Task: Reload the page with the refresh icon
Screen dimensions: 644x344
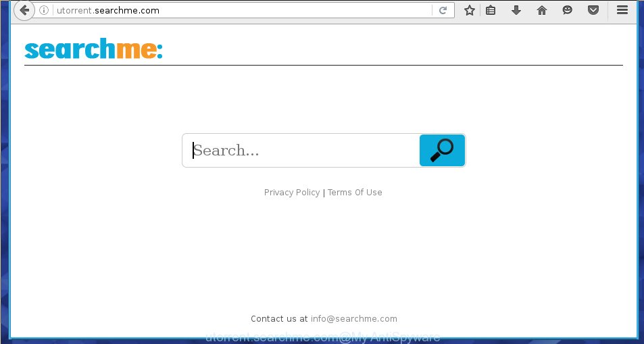Action: tap(443, 10)
